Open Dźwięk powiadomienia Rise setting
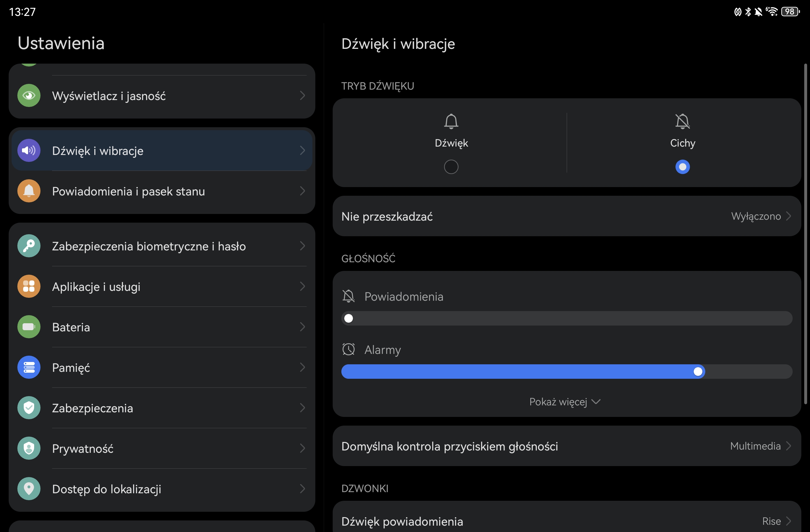The width and height of the screenshot is (810, 532). [566, 521]
